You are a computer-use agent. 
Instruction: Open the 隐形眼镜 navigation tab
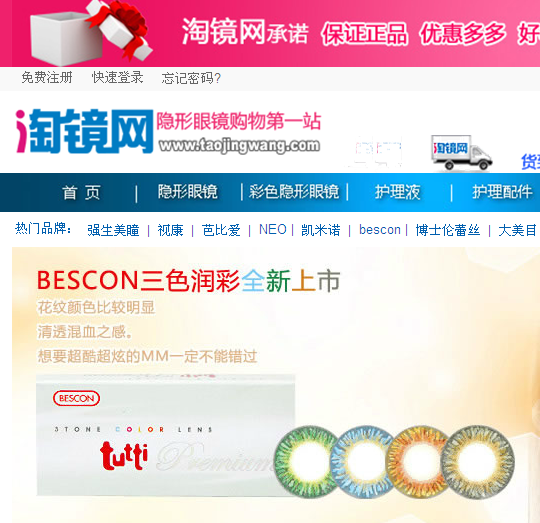pos(188,192)
